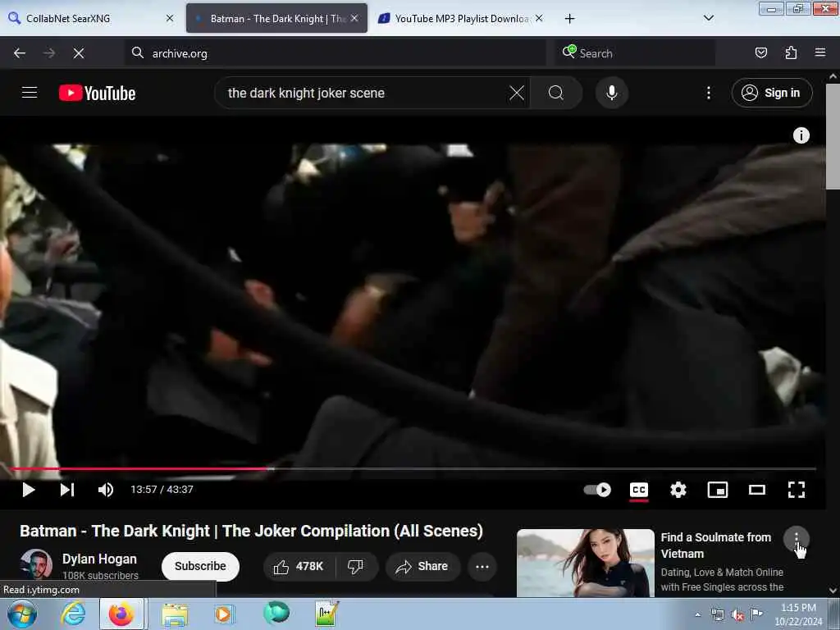Open Firefox taskbar icon
This screenshot has height=630, width=840.
pos(121,614)
